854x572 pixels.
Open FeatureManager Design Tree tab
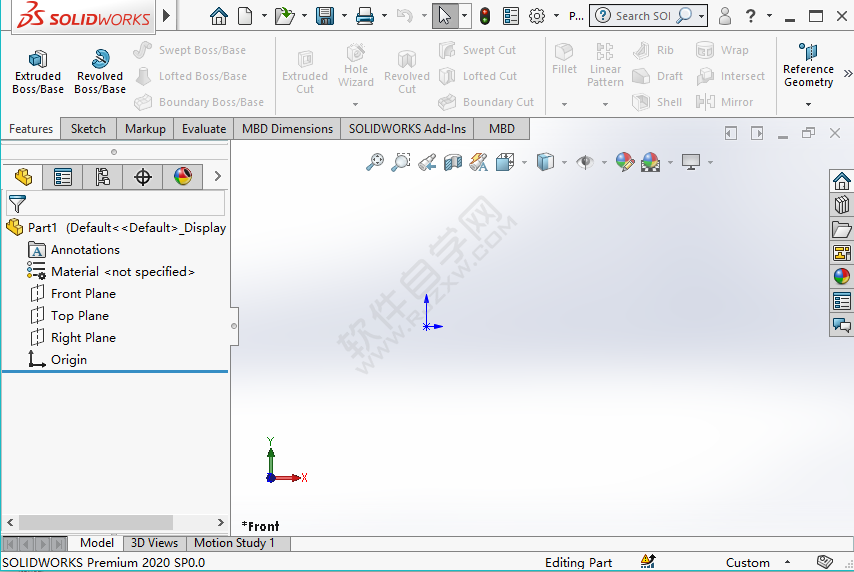(x=23, y=177)
